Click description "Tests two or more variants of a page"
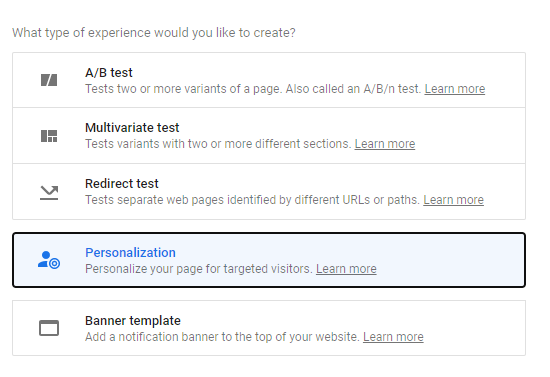This screenshot has width=550, height=377. coord(183,89)
